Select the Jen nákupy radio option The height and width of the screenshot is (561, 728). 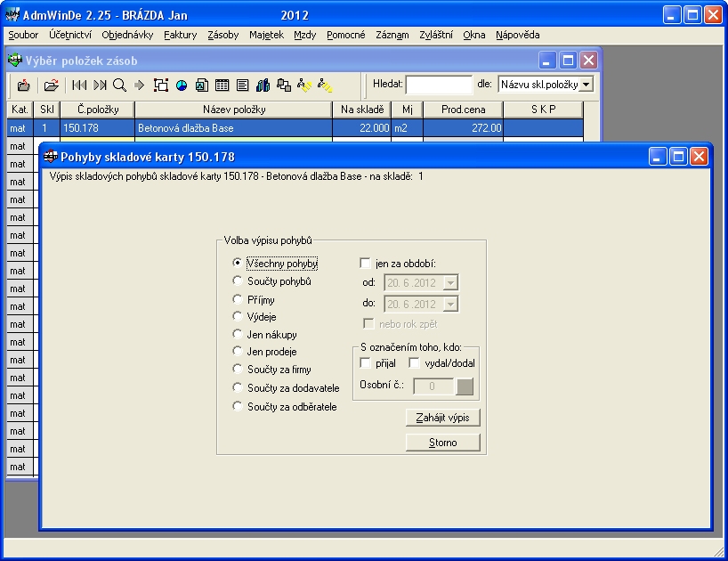(x=238, y=334)
